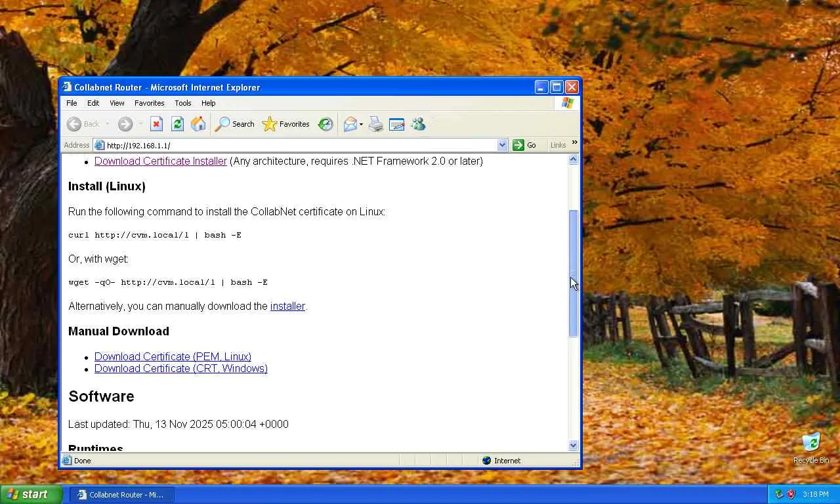This screenshot has height=504, width=840.
Task: Open the File menu
Action: pyautogui.click(x=72, y=103)
